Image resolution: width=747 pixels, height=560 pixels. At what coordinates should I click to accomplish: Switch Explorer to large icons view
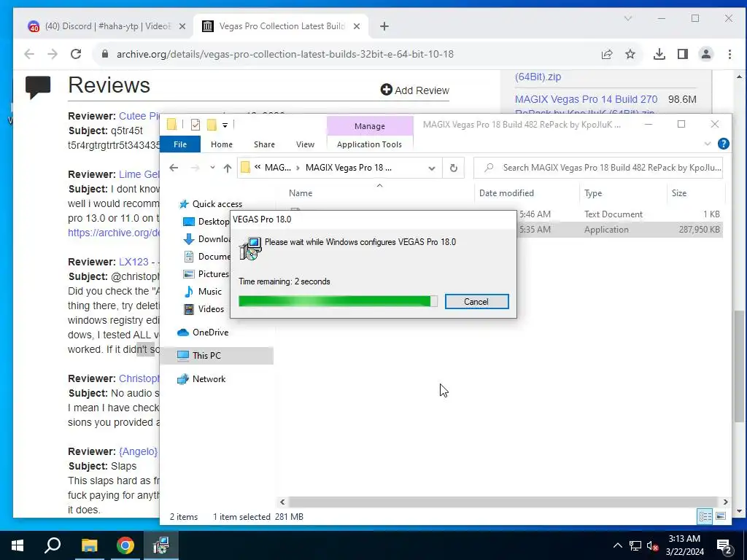tap(720, 516)
